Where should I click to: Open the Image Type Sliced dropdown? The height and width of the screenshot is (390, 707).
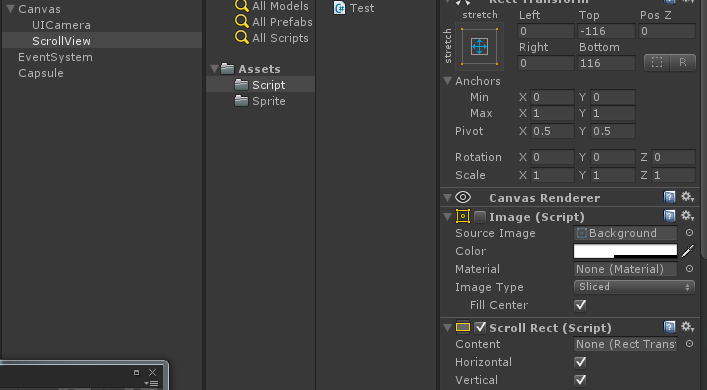634,287
